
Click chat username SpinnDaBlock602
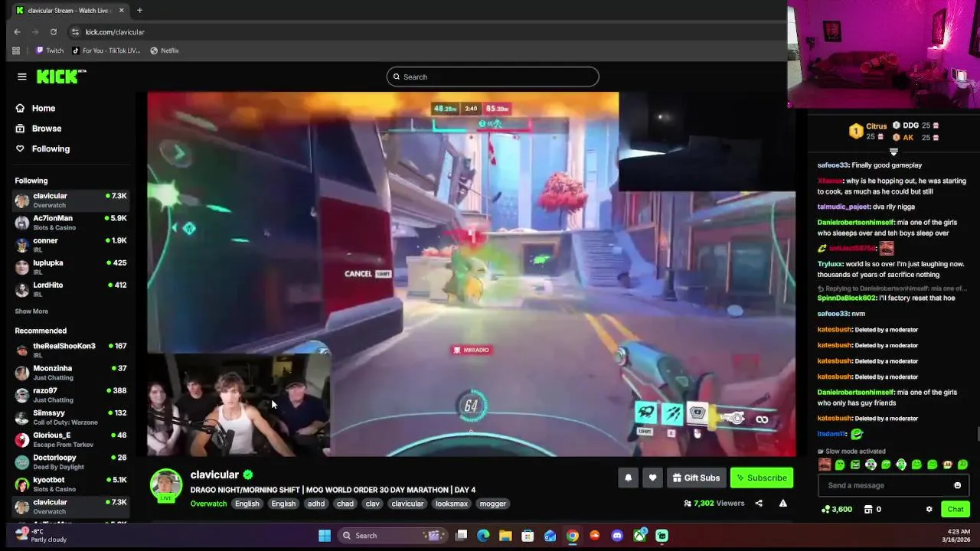tap(846, 298)
